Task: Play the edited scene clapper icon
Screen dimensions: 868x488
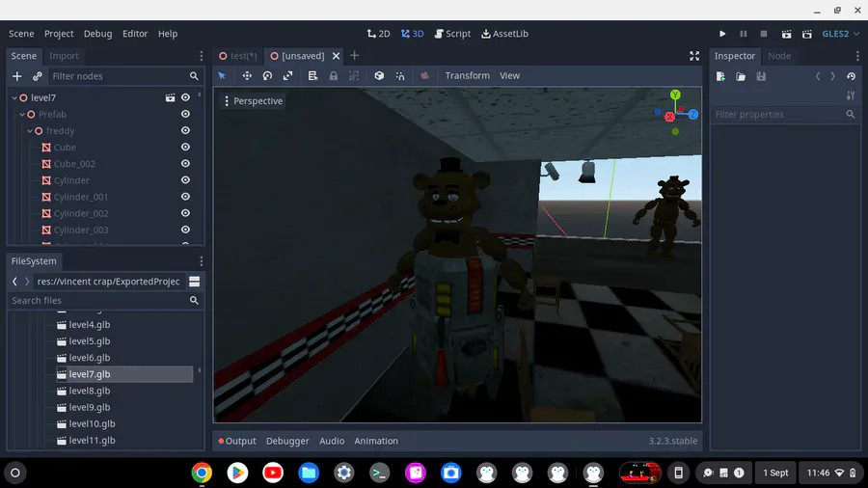Action: tap(786, 34)
